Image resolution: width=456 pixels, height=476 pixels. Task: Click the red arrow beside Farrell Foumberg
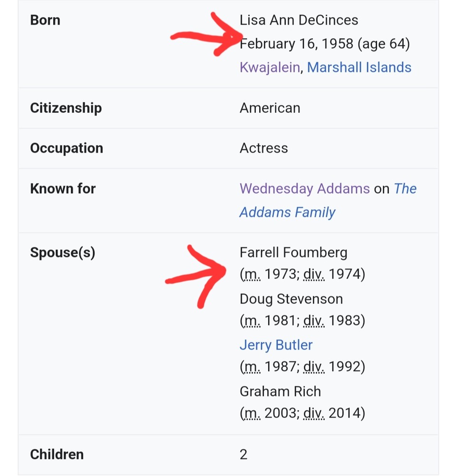pyautogui.click(x=200, y=275)
